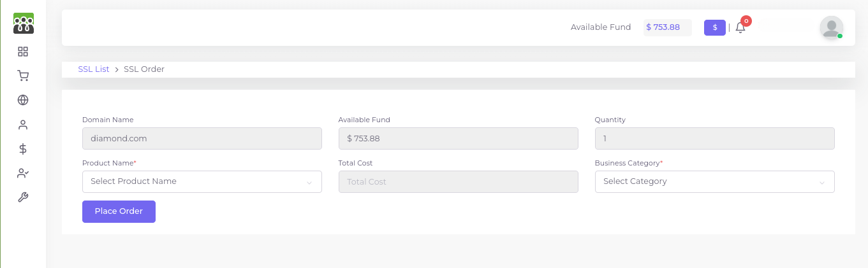Open the globe domain icon in sidebar
Screen dimensions: 868x268
[23, 100]
